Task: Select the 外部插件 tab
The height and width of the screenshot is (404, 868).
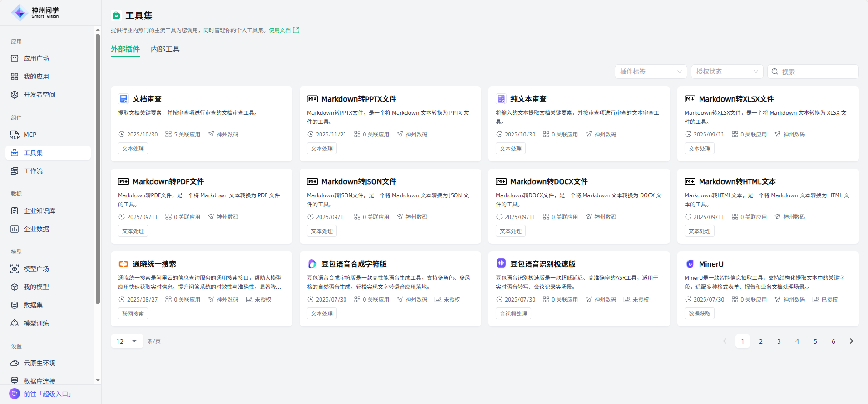Action: 125,49
